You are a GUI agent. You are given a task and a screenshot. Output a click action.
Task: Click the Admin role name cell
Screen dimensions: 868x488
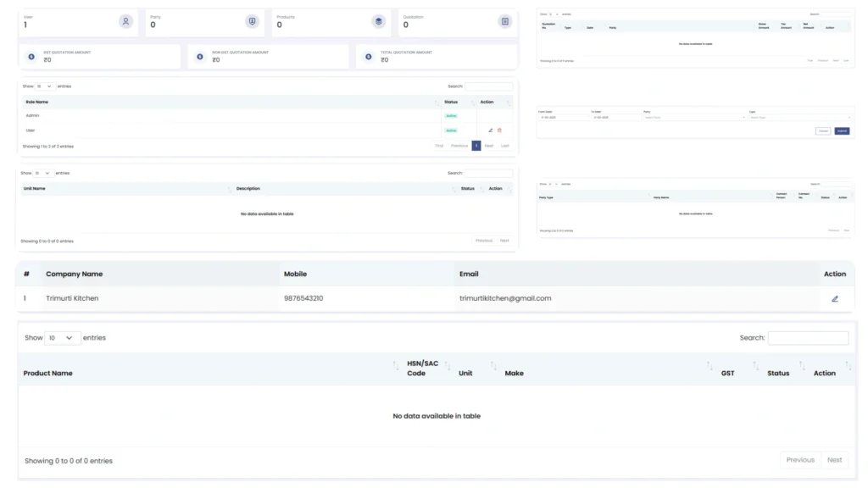point(33,115)
